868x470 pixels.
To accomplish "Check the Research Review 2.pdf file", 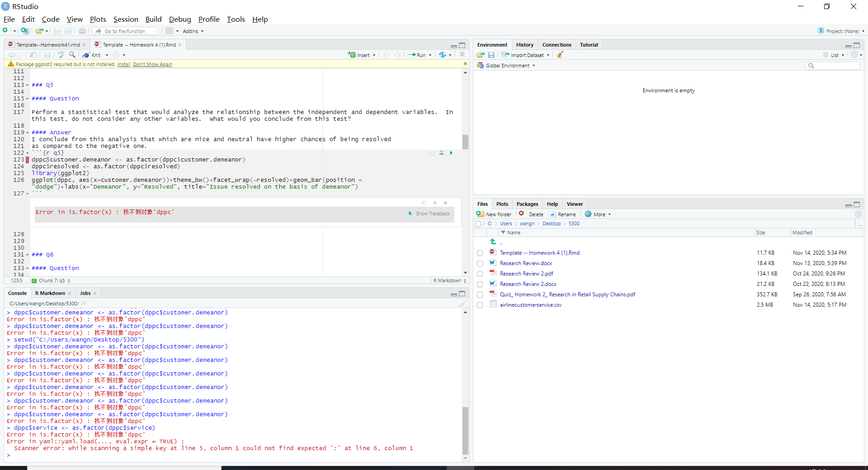I will click(x=480, y=274).
